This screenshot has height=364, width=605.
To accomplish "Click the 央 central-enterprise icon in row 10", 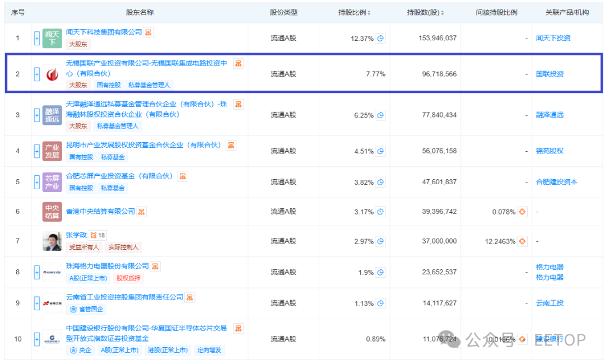I will point(73,349).
